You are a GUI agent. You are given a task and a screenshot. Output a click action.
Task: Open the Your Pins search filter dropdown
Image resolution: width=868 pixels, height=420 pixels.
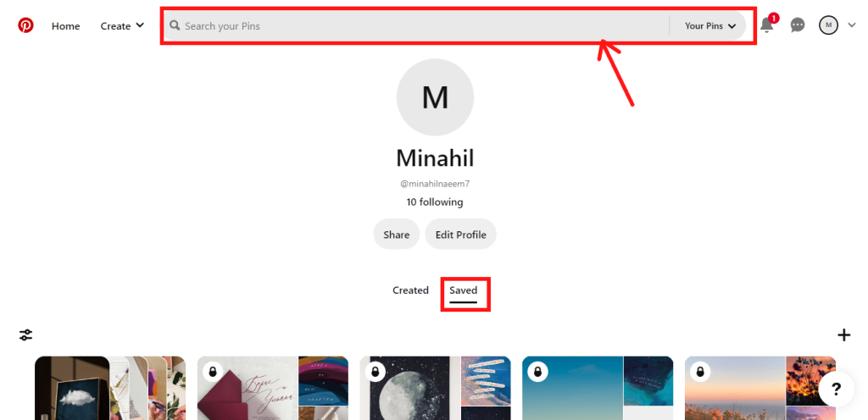tap(710, 25)
